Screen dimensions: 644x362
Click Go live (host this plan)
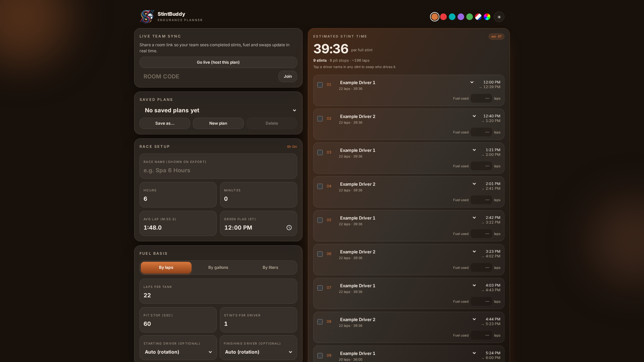pyautogui.click(x=218, y=62)
